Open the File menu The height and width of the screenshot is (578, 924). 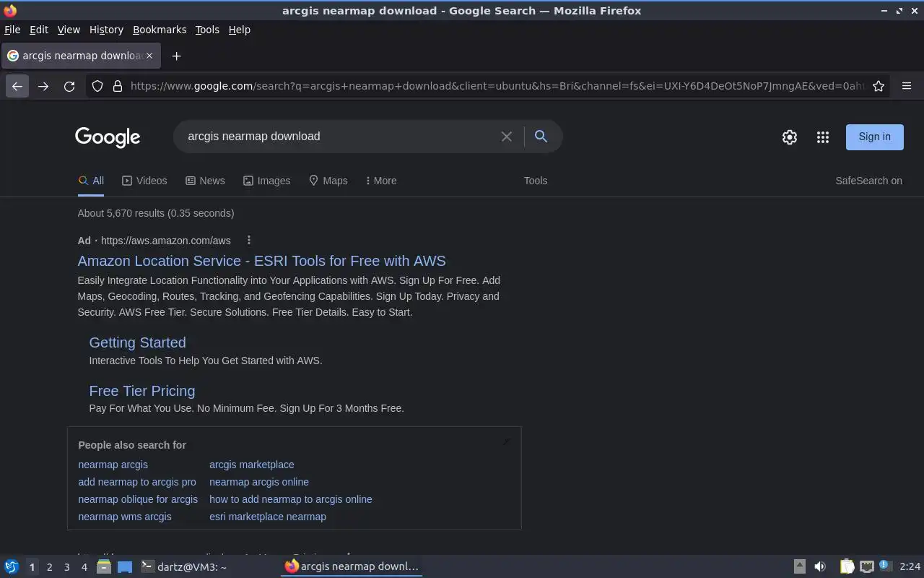[12, 30]
